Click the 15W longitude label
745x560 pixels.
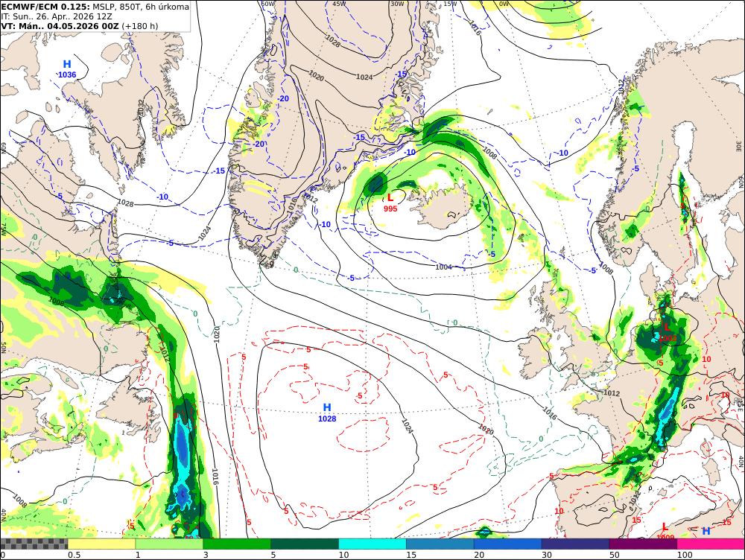pyautogui.click(x=451, y=4)
